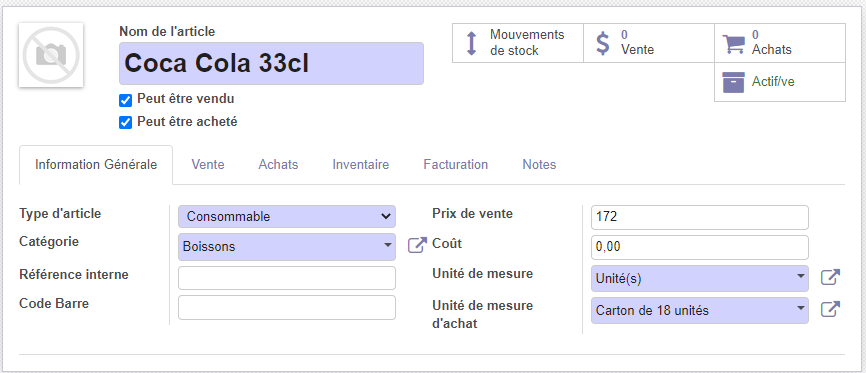Screen dimensions: 866x373
Task: Open the Catégorie external link icon
Action: (x=417, y=245)
